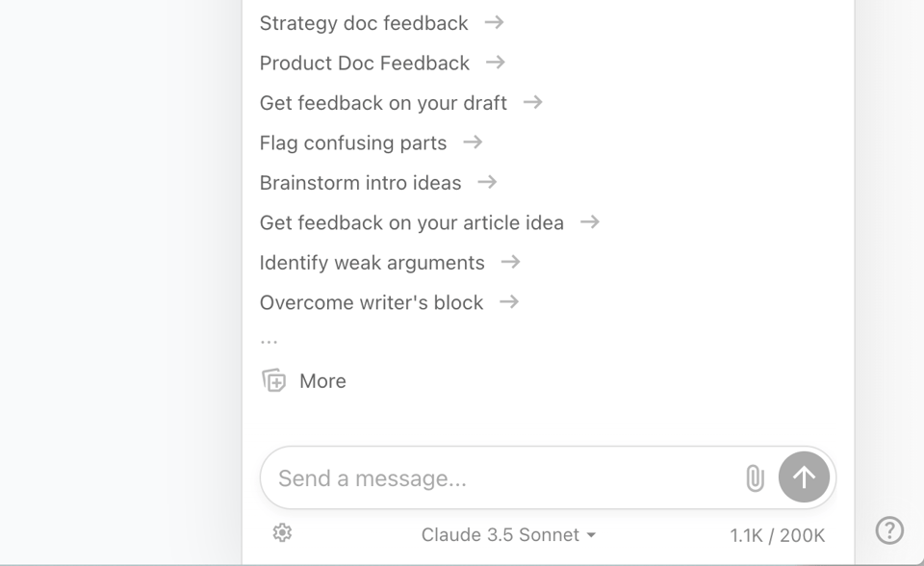
Task: Click the 1.1K / 200K token counter
Action: click(x=777, y=535)
